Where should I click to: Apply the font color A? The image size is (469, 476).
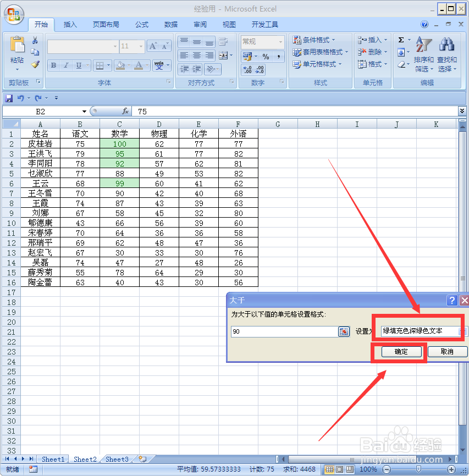point(139,65)
